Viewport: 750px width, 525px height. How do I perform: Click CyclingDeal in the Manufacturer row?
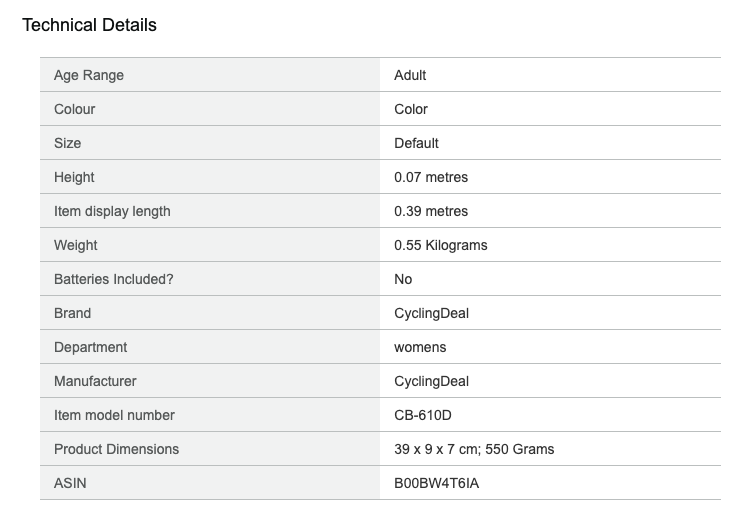pos(431,381)
